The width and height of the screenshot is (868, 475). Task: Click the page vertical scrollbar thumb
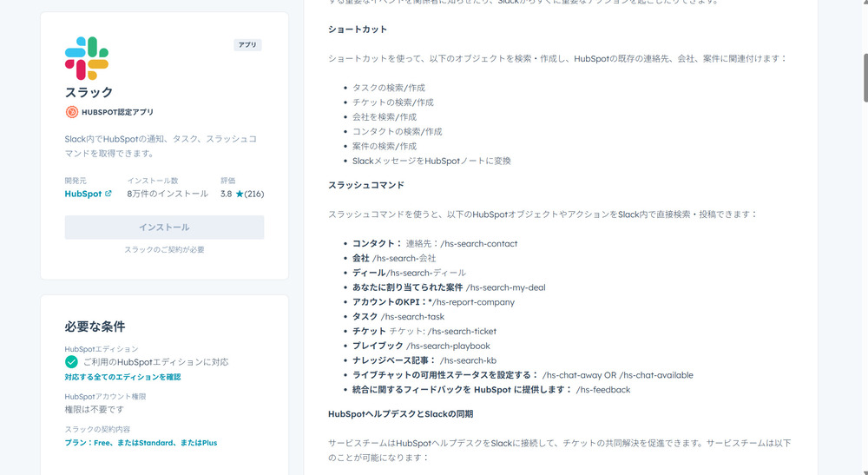865,78
